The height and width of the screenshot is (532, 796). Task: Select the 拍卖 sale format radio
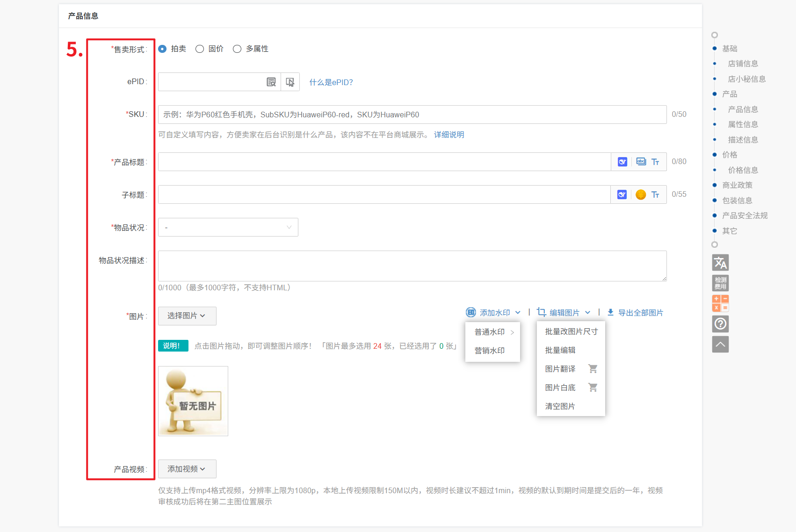[x=162, y=49]
